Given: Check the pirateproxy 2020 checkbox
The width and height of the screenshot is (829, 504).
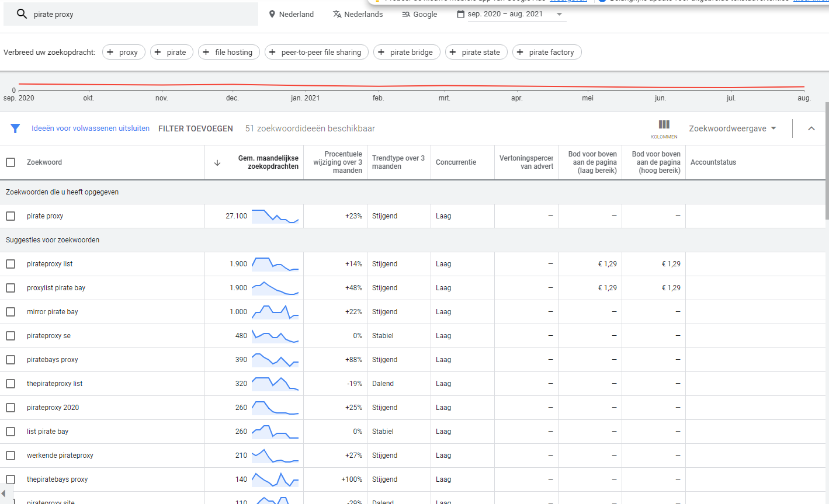Looking at the screenshot, I should click(11, 408).
